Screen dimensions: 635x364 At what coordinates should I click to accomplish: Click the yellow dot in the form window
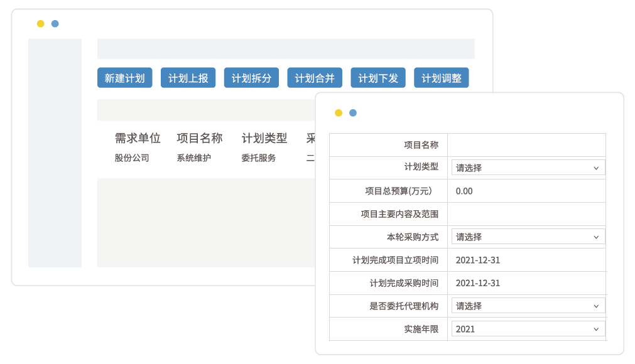coord(339,113)
